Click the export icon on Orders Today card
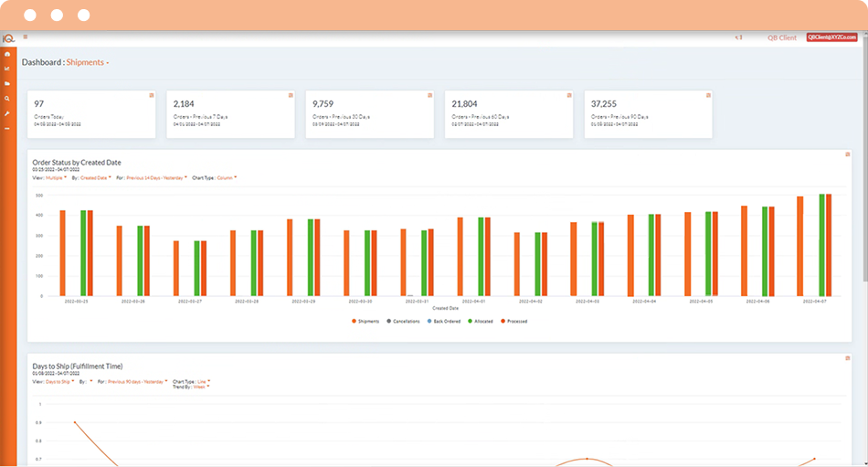 pos(152,95)
